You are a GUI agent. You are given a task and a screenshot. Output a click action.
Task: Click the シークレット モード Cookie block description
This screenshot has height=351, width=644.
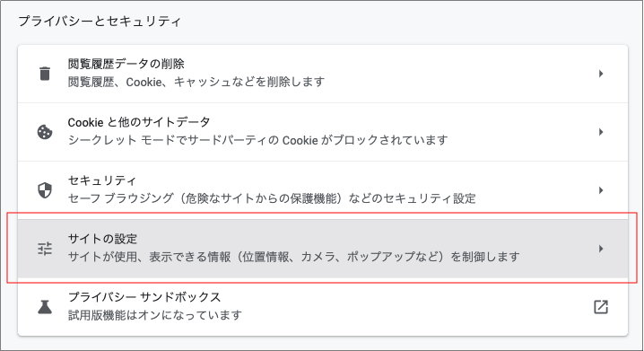(258, 141)
